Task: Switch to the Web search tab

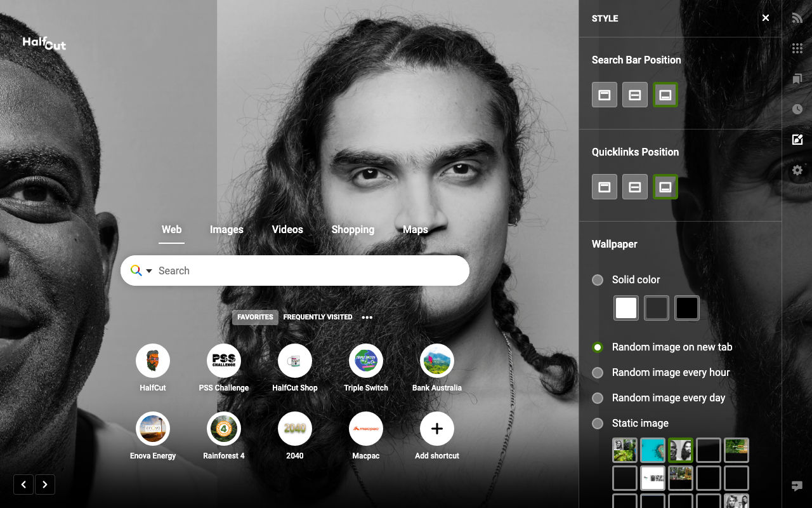Action: pyautogui.click(x=171, y=230)
